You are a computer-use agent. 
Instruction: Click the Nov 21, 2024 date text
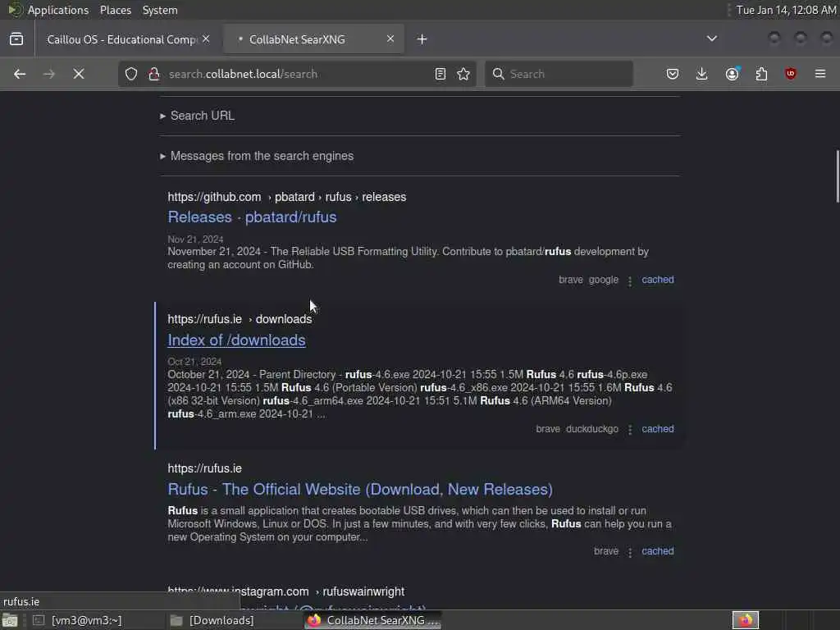[x=195, y=240]
